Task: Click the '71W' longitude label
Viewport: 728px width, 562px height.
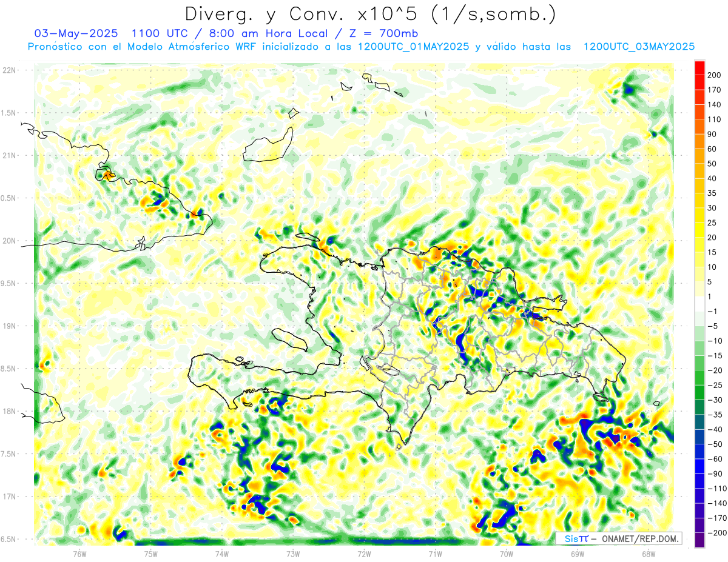Action: tap(435, 554)
